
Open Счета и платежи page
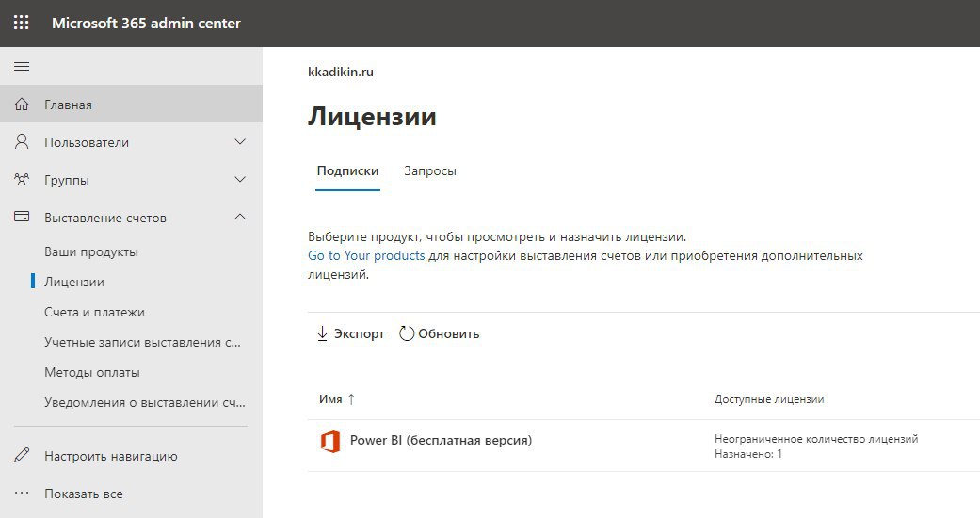point(94,312)
